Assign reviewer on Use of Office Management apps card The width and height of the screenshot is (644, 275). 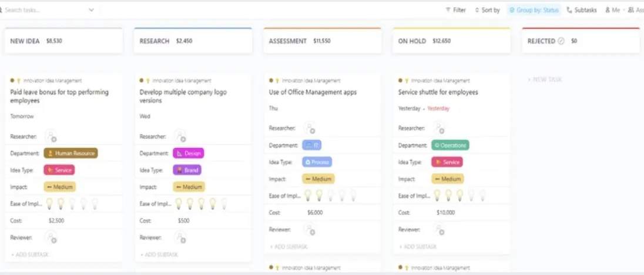tap(310, 229)
